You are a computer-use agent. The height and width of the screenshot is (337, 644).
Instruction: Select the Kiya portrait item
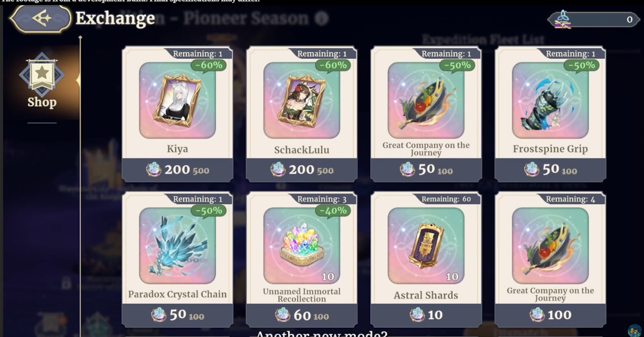(x=177, y=100)
